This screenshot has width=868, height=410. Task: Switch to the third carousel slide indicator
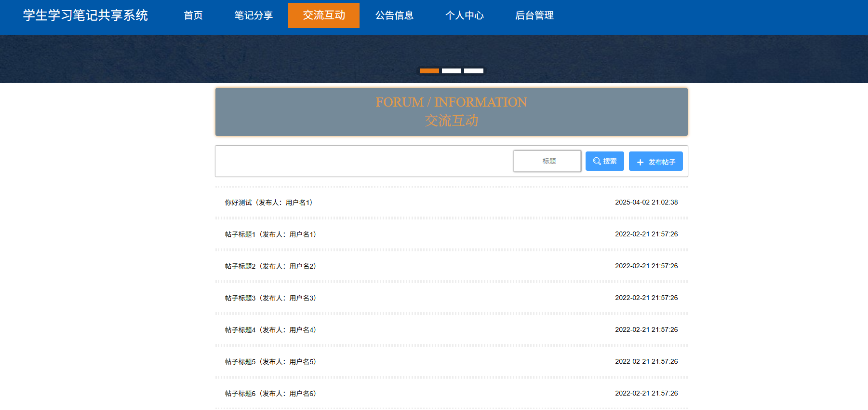click(x=474, y=71)
